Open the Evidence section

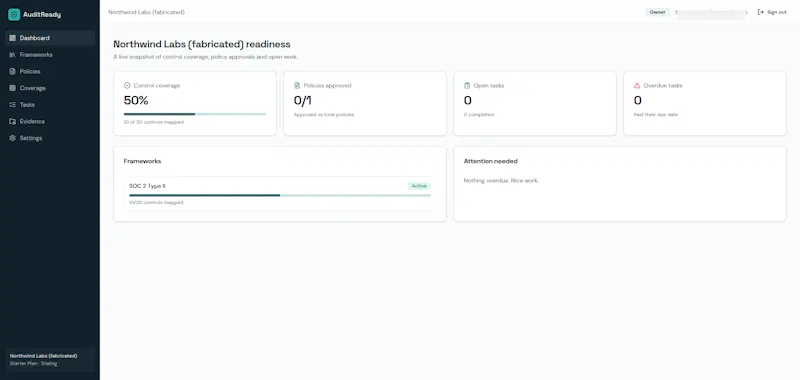50,121
